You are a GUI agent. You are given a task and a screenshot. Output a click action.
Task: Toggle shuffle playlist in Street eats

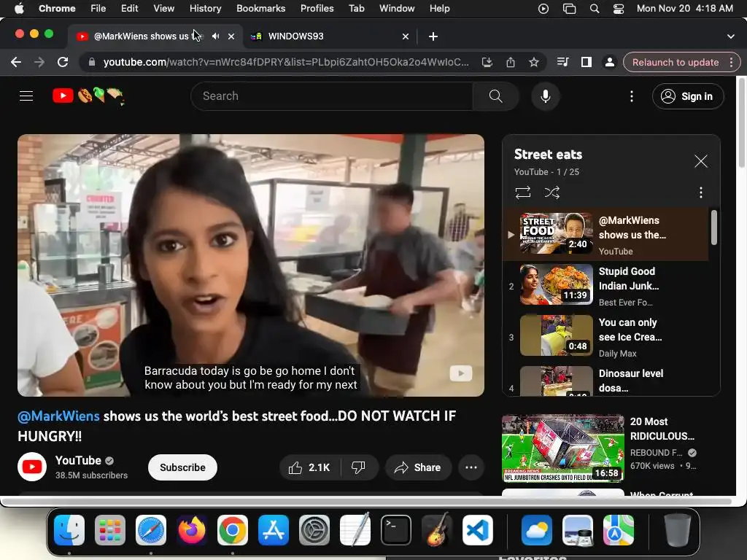coord(552,192)
